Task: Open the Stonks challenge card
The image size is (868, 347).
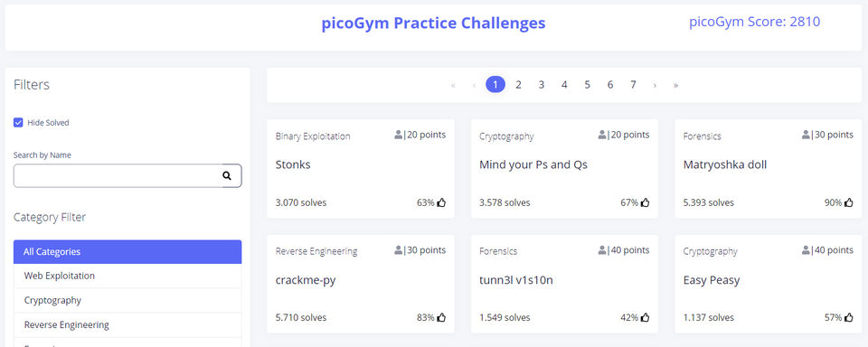Action: [361, 169]
